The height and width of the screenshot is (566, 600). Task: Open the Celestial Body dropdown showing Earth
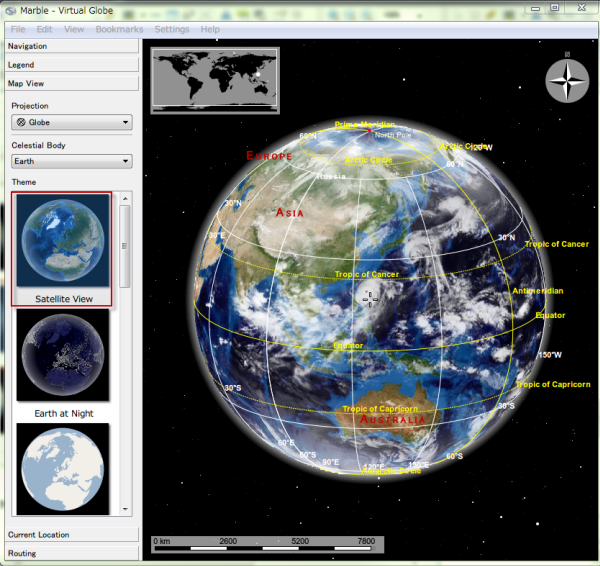pos(71,162)
